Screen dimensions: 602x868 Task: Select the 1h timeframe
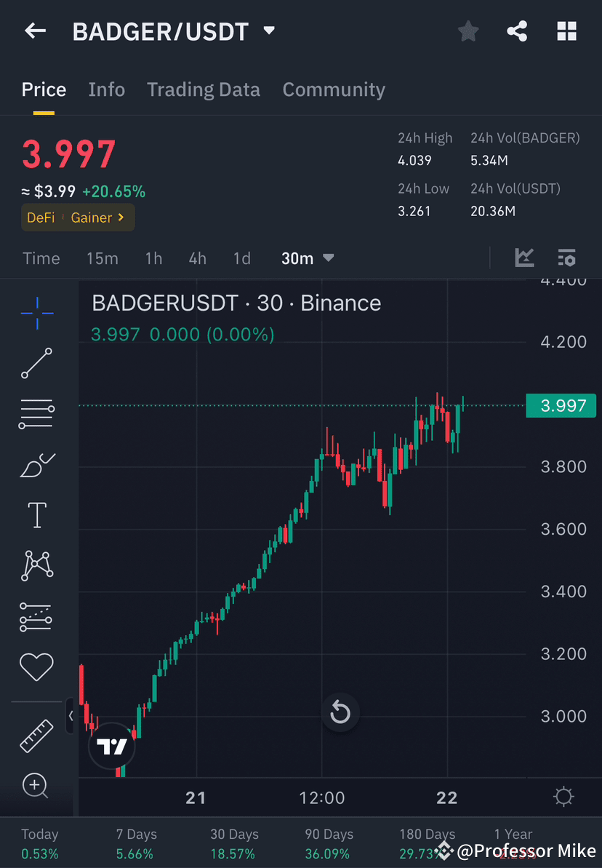[153, 258]
